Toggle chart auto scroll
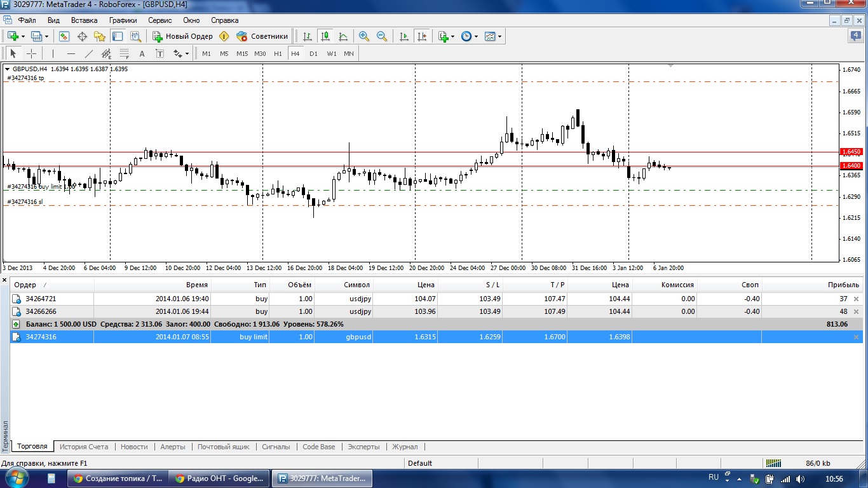This screenshot has height=488, width=868. [404, 36]
